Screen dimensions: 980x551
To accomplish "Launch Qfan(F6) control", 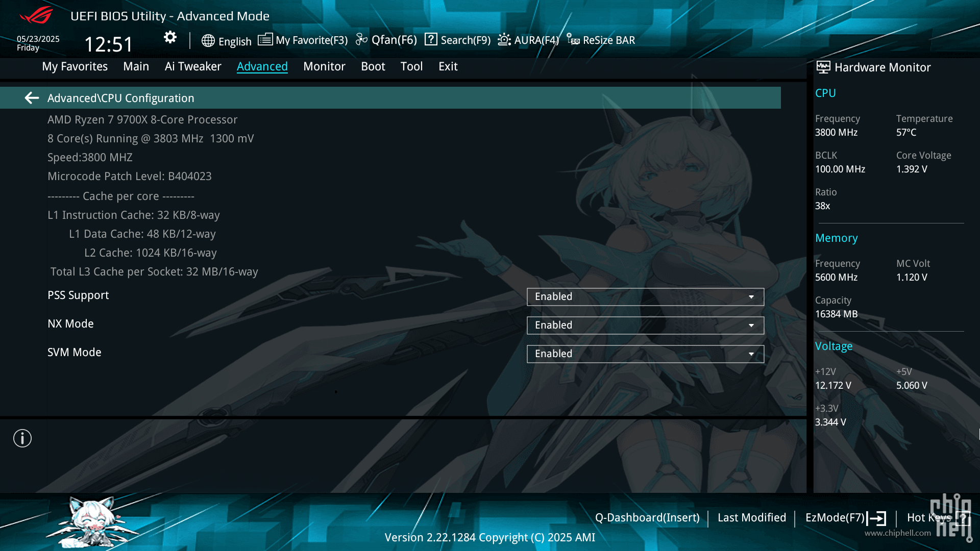I will click(x=394, y=40).
